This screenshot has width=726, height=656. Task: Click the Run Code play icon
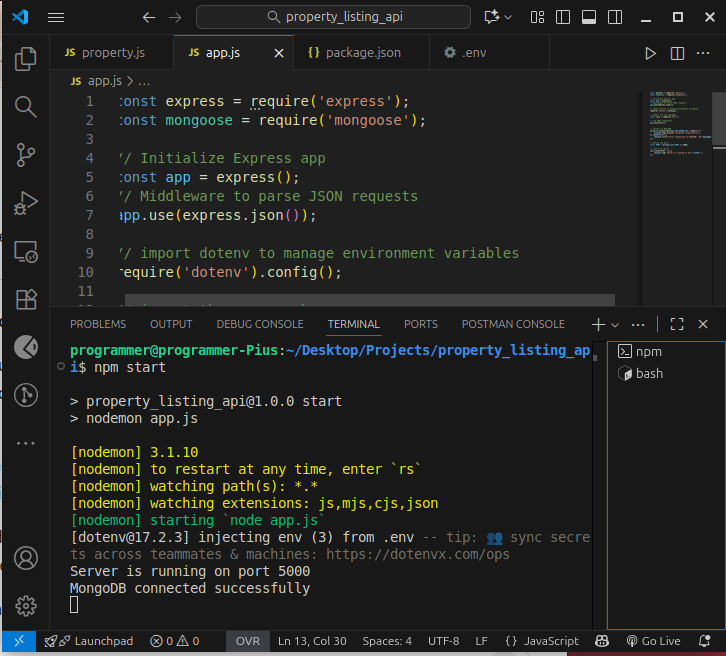pyautogui.click(x=651, y=53)
